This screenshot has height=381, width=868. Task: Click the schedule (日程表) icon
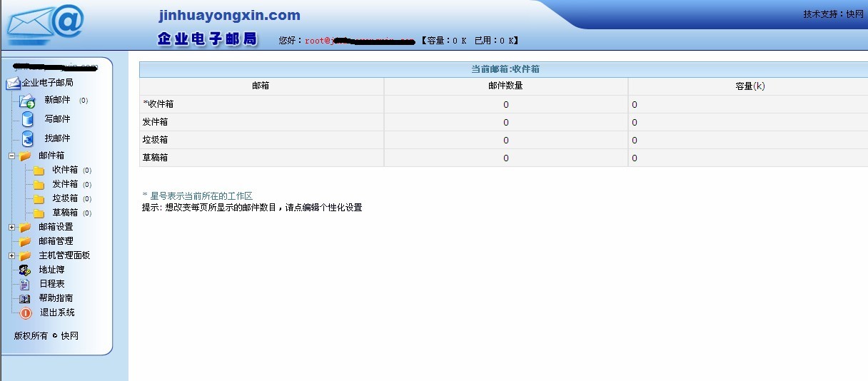[25, 284]
